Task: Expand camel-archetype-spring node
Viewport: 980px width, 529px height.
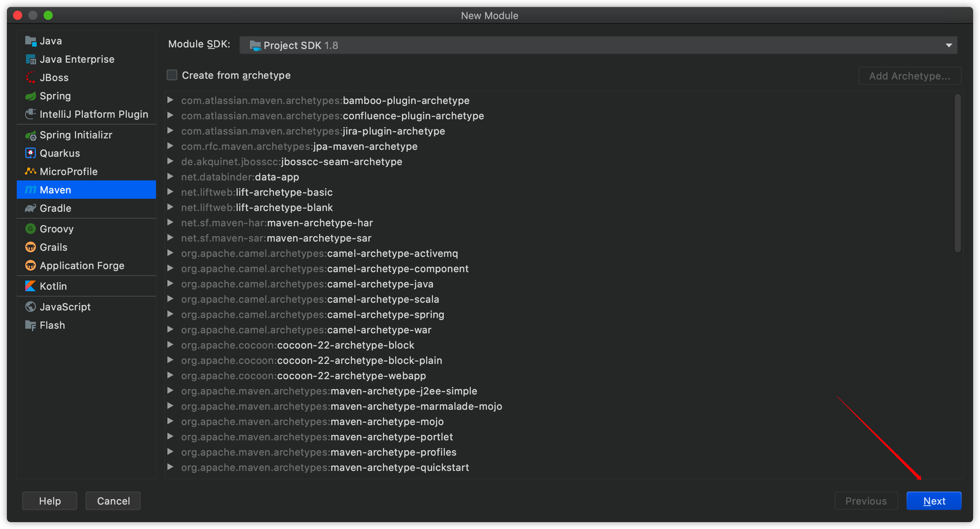Action: (170, 314)
